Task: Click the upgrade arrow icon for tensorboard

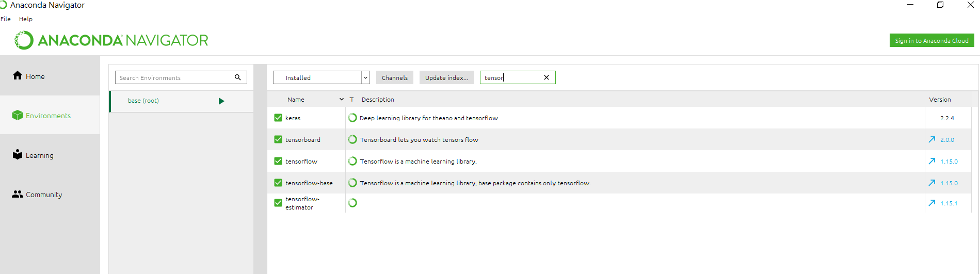Action: coord(932,139)
